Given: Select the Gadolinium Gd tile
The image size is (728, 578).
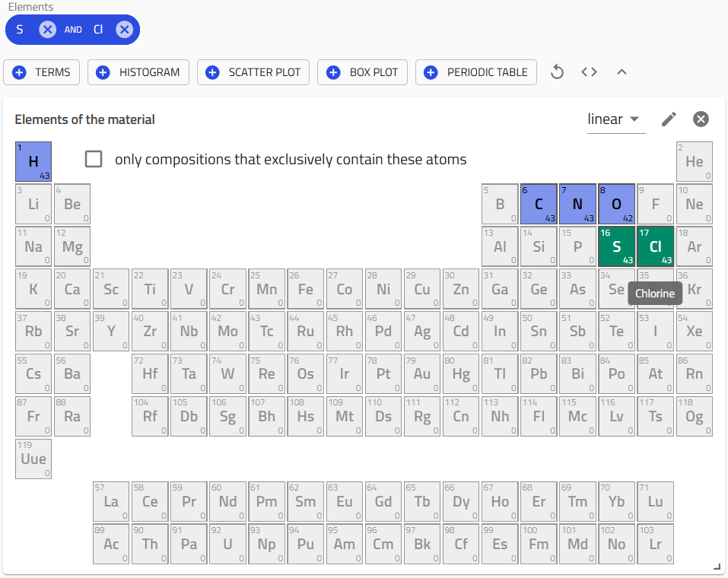Looking at the screenshot, I should tap(383, 502).
